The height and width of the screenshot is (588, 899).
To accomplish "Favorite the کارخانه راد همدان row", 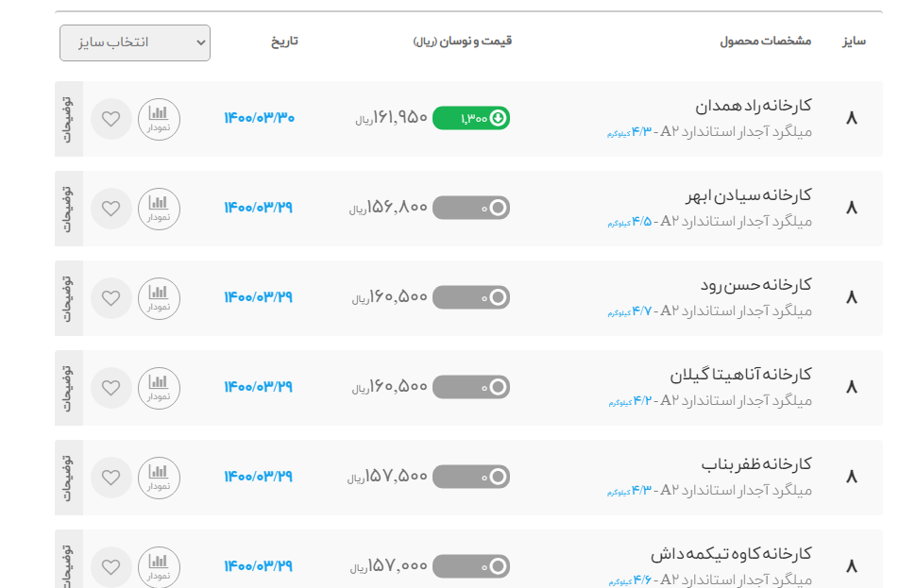I will (x=111, y=119).
